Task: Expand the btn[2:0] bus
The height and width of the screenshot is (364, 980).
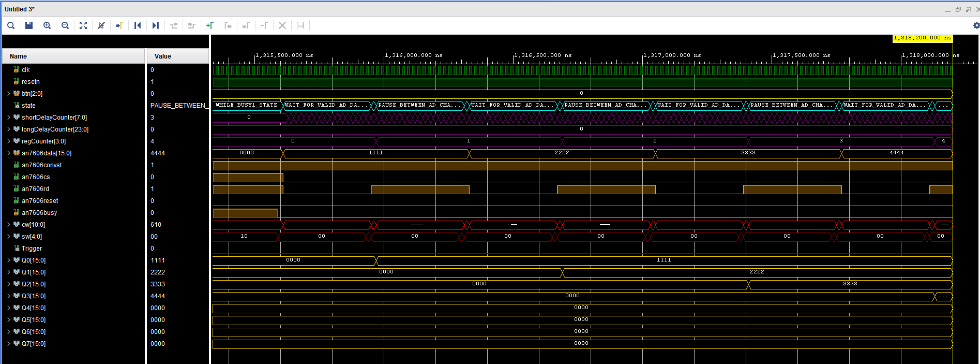Action: tap(9, 94)
